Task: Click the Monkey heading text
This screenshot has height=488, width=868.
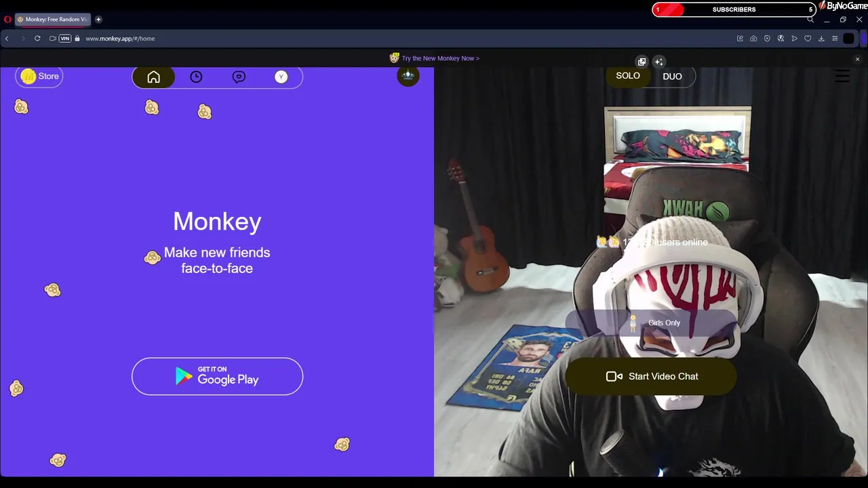Action: pos(217,222)
